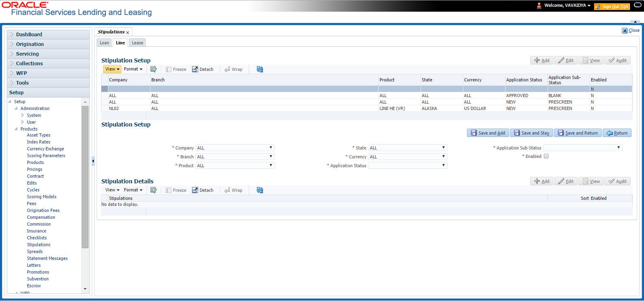Viewport: 644px width, 301px height.
Task: Open the Application Sub-Status dropdown
Action: click(582, 148)
